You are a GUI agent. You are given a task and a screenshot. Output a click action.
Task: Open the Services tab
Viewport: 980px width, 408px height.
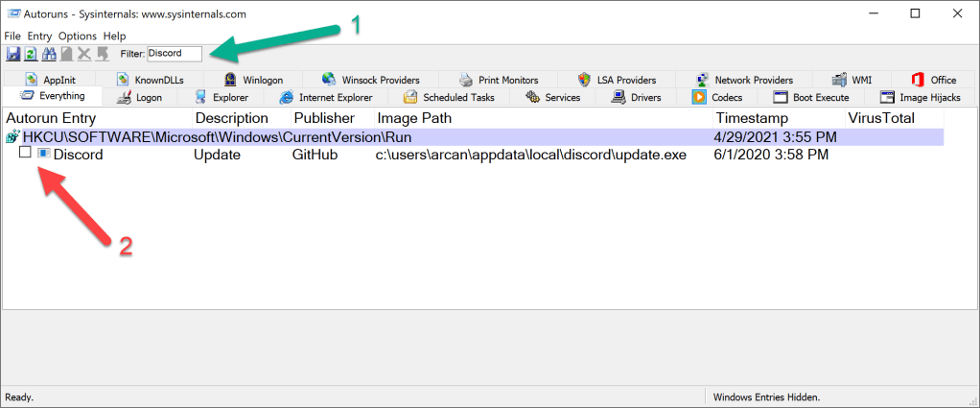pos(553,97)
